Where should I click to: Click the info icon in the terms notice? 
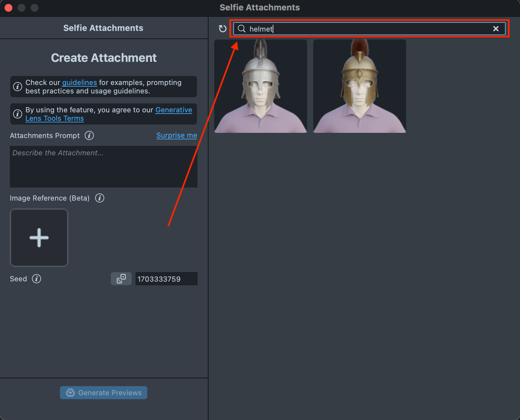click(18, 114)
